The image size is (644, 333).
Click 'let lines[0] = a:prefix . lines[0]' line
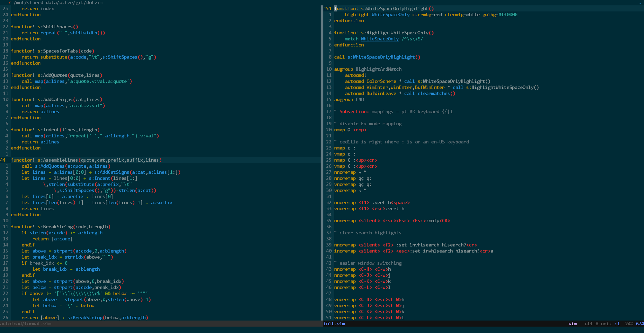coord(67,196)
